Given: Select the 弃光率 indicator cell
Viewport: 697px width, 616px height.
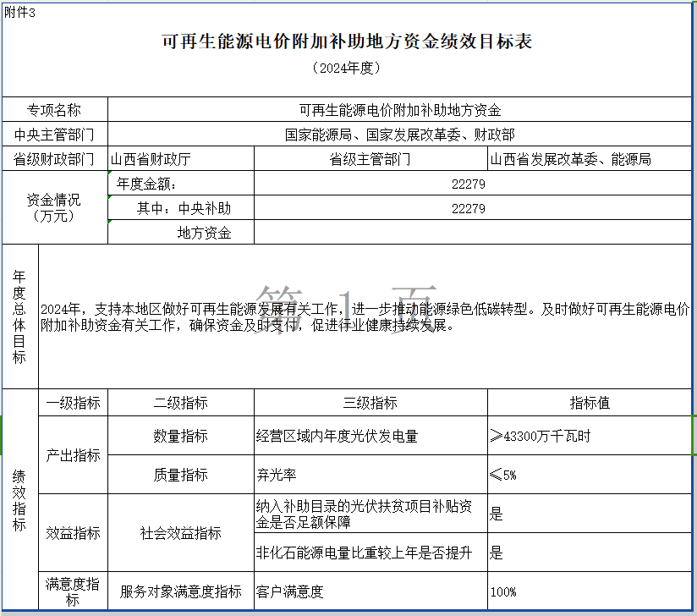Looking at the screenshot, I should pyautogui.click(x=370, y=475).
